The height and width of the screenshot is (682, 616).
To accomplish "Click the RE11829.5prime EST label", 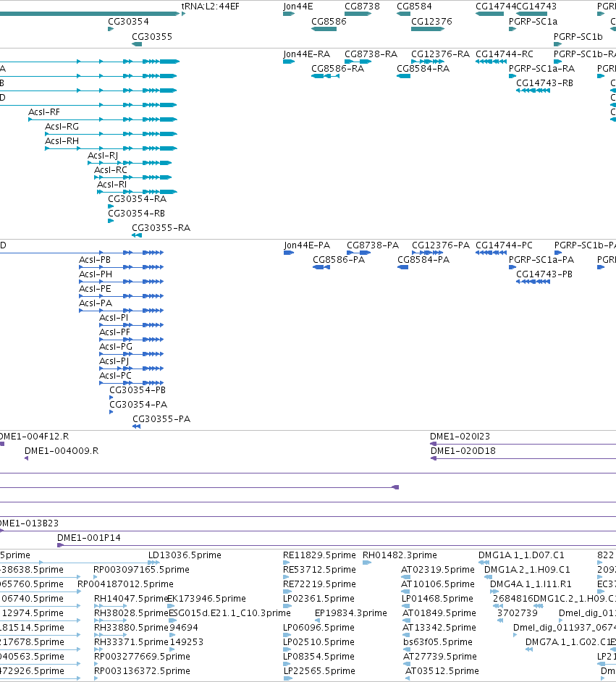I will click(319, 555).
